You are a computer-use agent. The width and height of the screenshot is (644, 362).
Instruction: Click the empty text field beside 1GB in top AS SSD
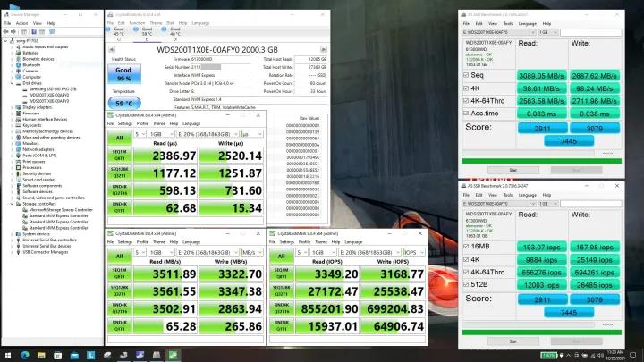coord(590,32)
